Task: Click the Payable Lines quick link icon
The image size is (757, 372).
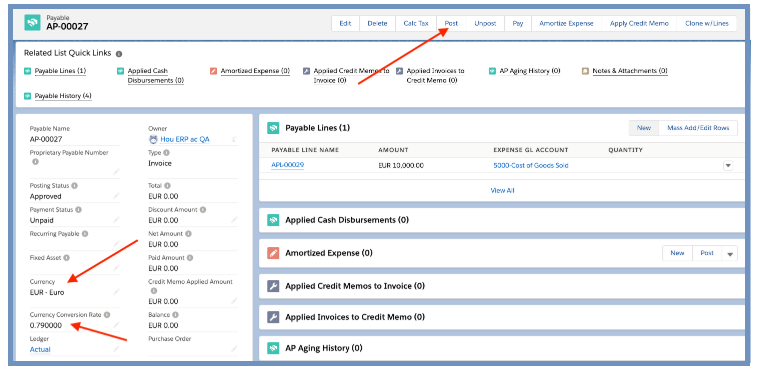Action: [28, 71]
